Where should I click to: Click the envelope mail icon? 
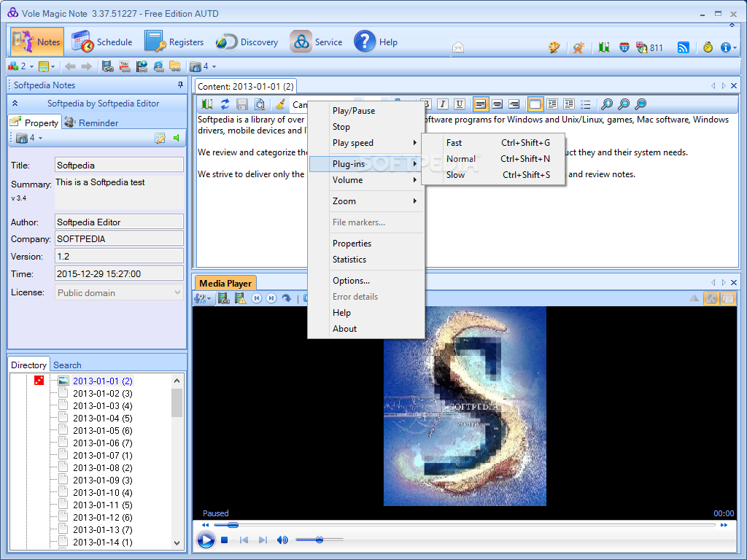(x=458, y=47)
